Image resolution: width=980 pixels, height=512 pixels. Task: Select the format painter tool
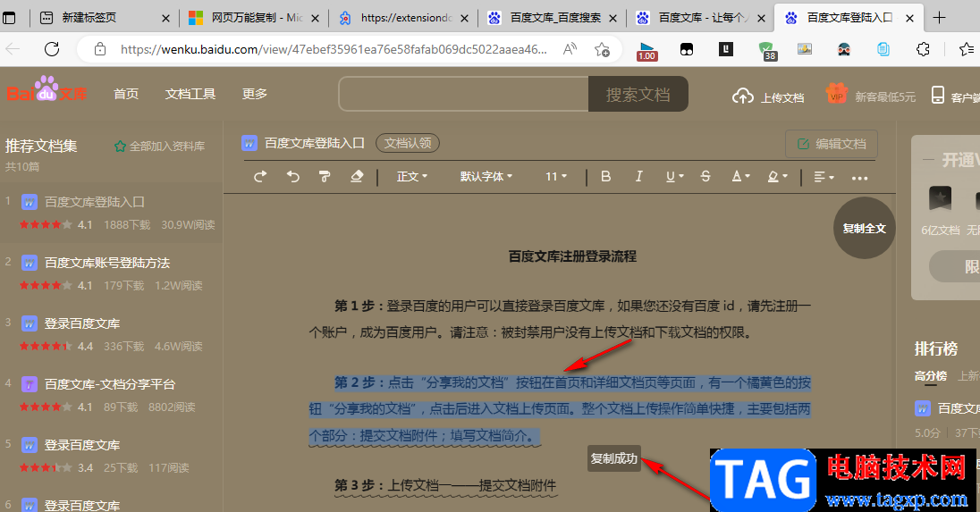point(325,177)
